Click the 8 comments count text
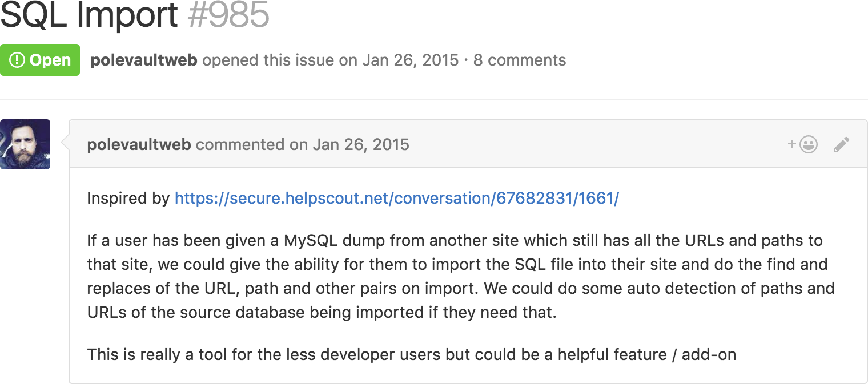Screen dimensions: 868x384 click(520, 60)
